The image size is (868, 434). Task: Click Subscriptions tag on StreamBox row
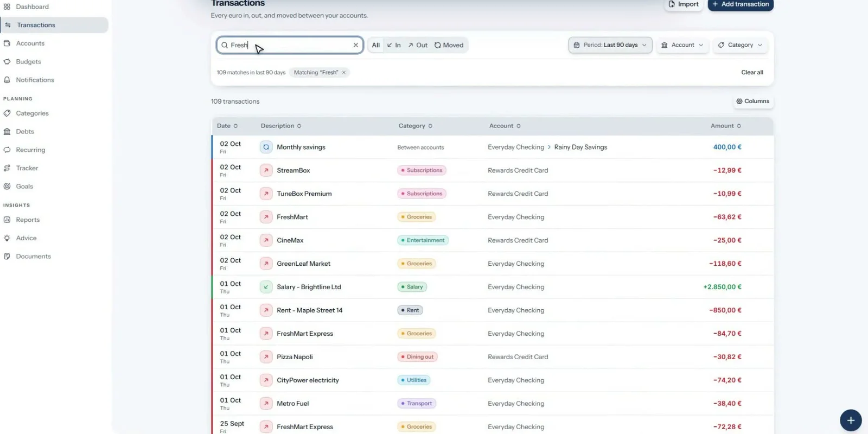pyautogui.click(x=422, y=170)
